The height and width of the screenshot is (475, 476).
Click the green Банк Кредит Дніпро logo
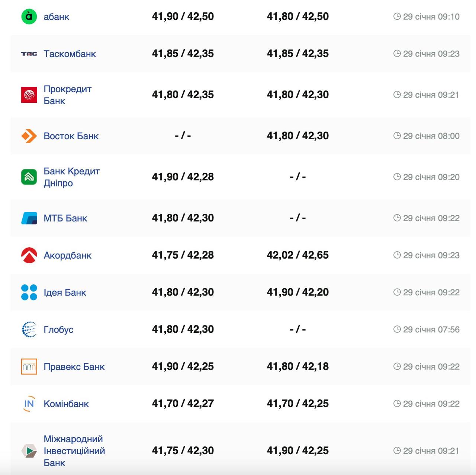pyautogui.click(x=29, y=177)
